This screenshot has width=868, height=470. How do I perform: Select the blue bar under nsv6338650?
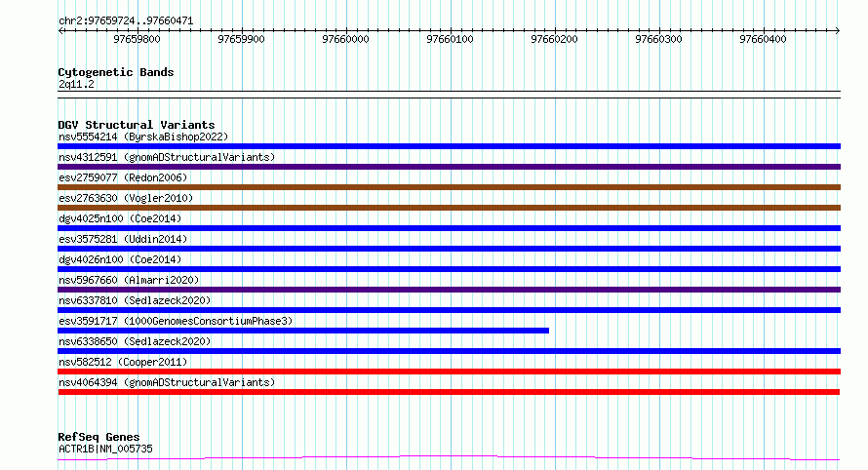[449, 351]
